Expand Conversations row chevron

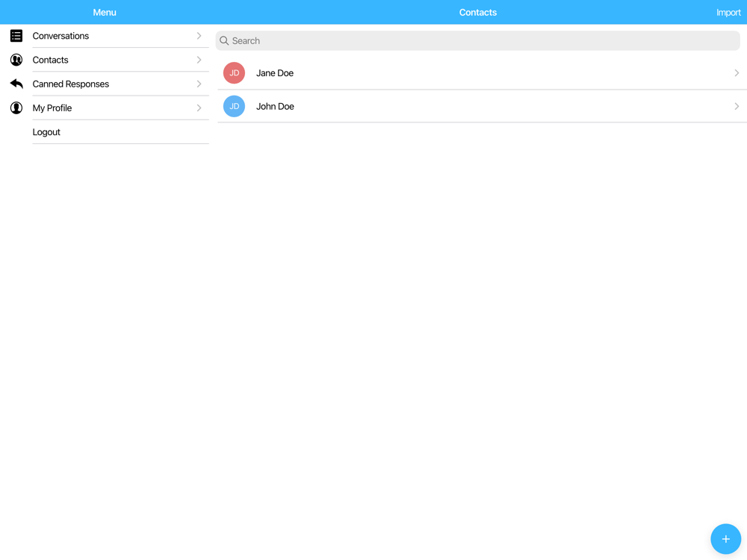tap(199, 36)
